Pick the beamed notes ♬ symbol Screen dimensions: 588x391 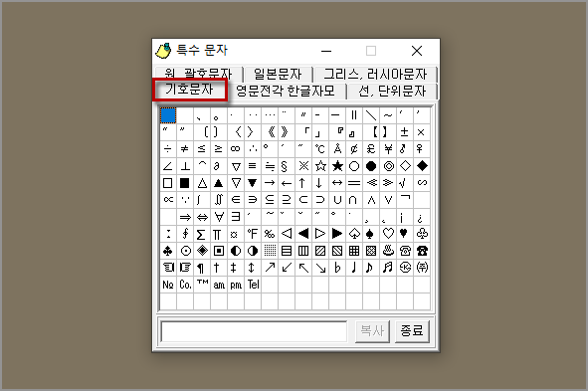click(x=388, y=268)
